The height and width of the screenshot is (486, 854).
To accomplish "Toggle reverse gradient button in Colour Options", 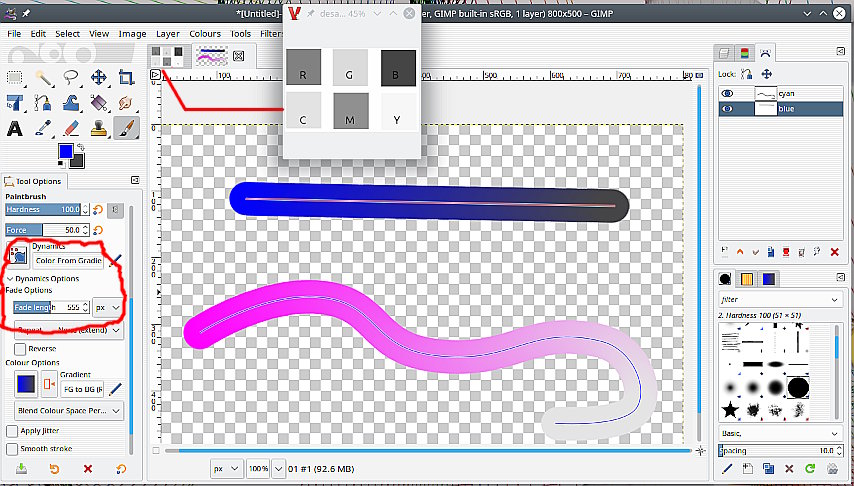I will point(49,384).
